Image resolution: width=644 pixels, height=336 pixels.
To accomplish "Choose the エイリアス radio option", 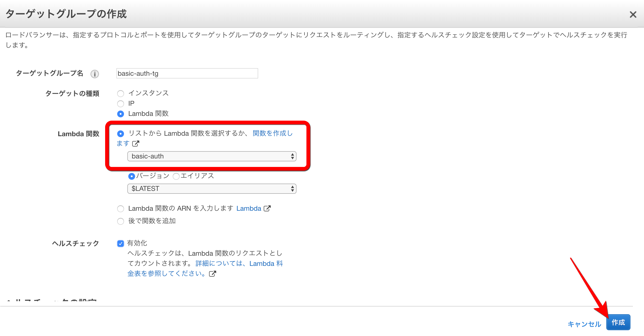I will click(x=176, y=176).
